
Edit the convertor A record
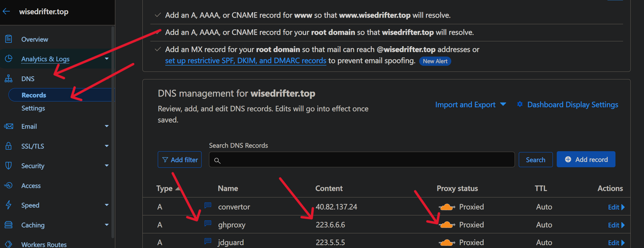(616, 207)
